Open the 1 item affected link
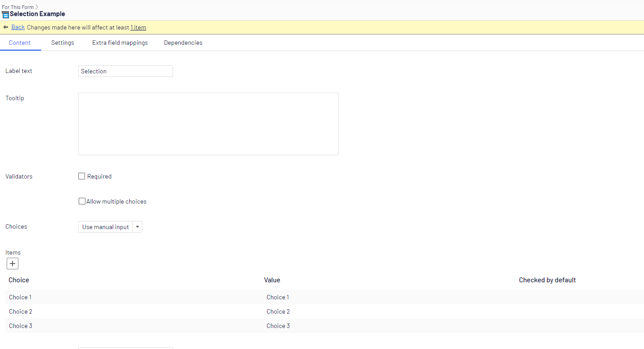The height and width of the screenshot is (349, 644). [x=138, y=27]
